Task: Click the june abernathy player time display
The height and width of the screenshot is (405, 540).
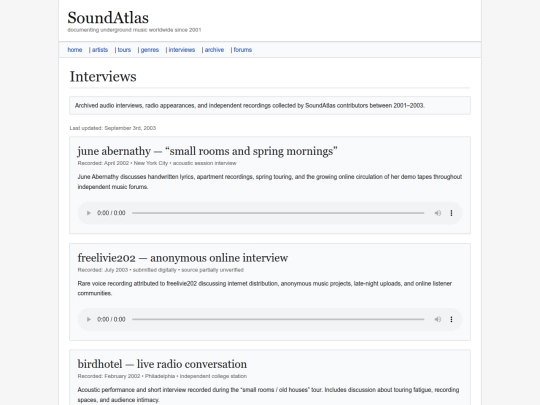Action: coord(111,213)
